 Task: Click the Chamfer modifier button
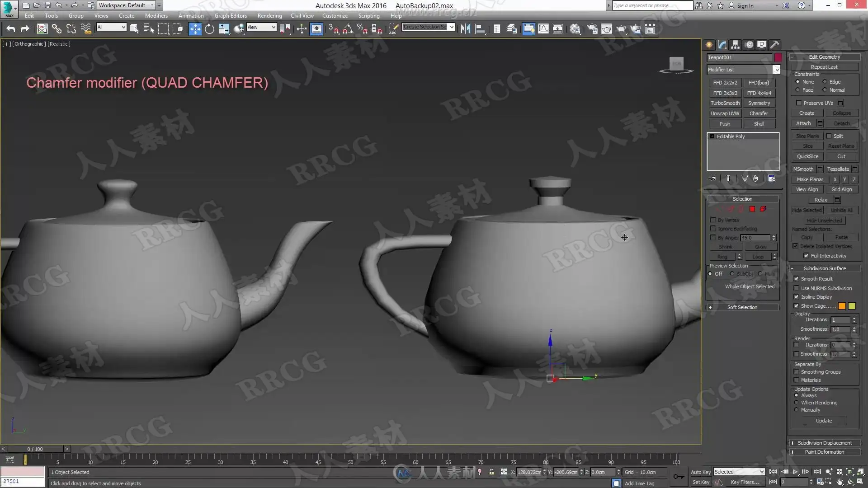(x=759, y=113)
